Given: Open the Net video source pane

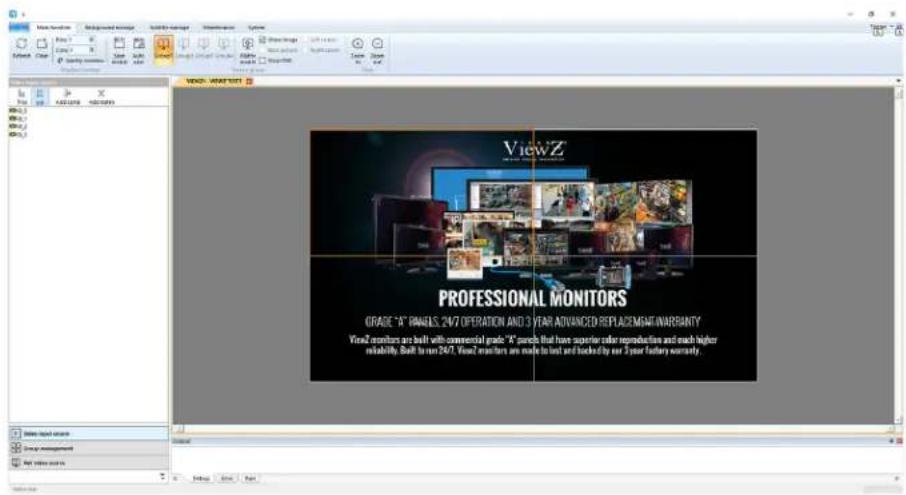Looking at the screenshot, I should point(88,463).
